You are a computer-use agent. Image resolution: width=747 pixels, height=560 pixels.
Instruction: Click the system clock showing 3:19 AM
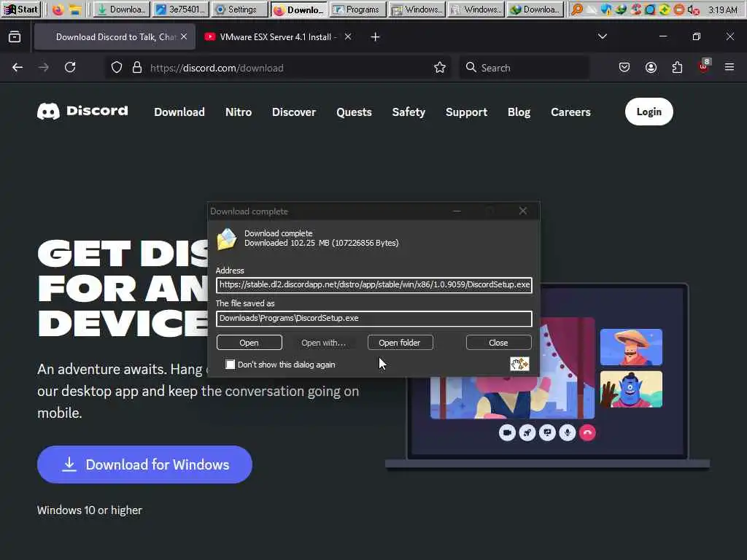722,9
